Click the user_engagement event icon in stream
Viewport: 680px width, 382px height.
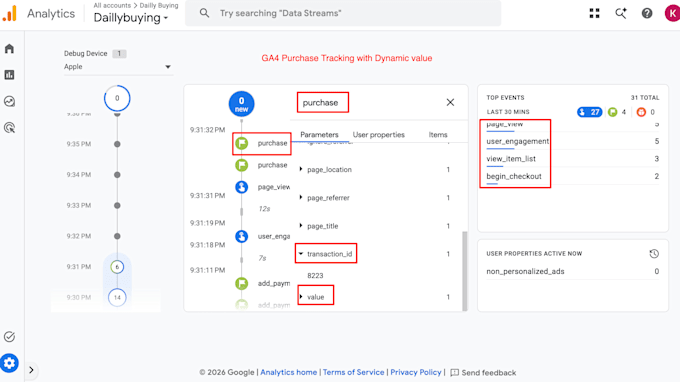point(242,236)
